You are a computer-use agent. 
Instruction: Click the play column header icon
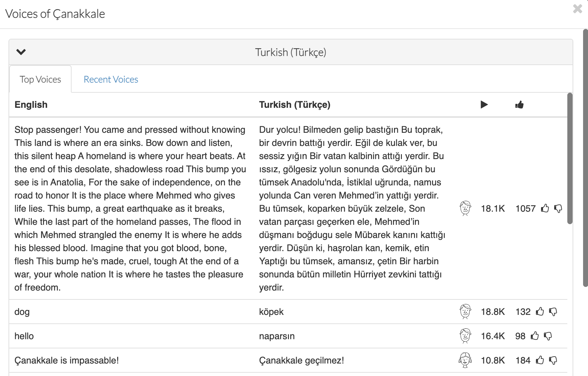[484, 105]
